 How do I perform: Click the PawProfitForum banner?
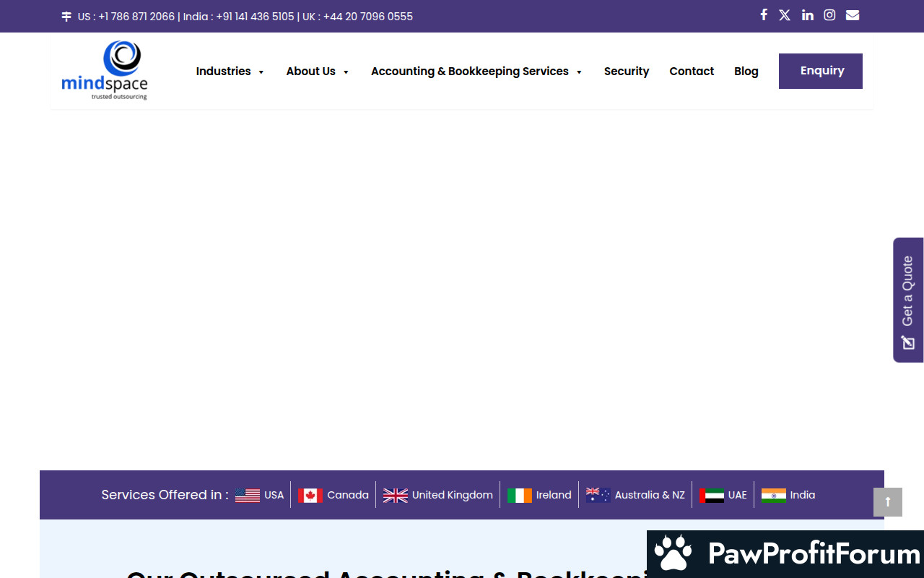785,554
